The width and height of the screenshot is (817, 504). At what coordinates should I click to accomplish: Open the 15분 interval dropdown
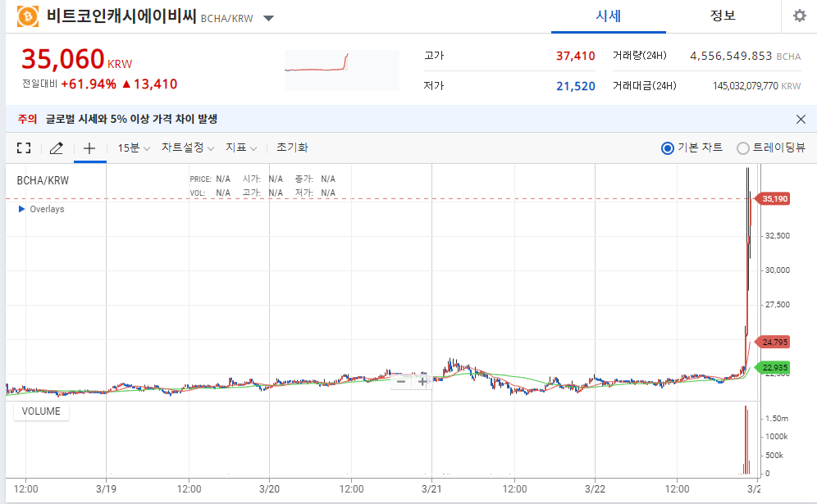click(x=134, y=148)
